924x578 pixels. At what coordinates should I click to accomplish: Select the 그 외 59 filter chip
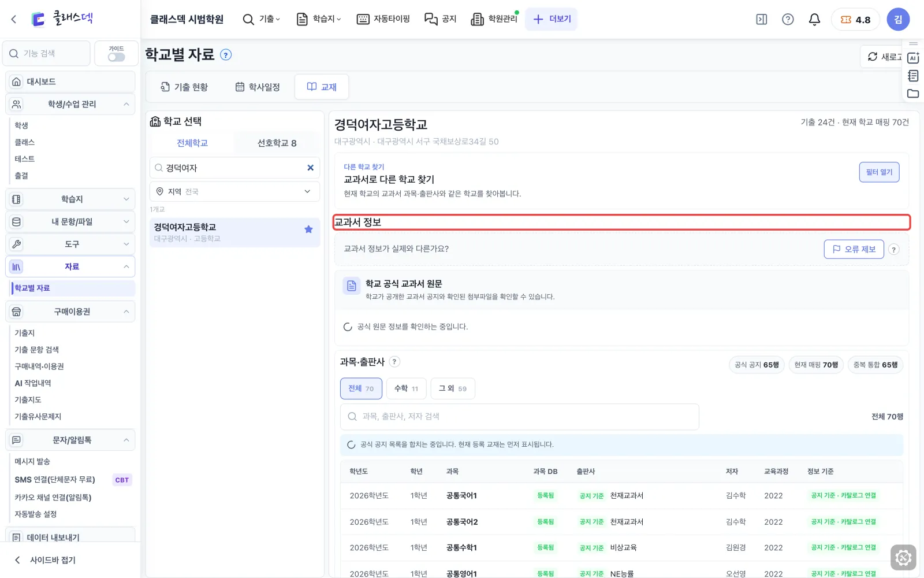pyautogui.click(x=453, y=388)
